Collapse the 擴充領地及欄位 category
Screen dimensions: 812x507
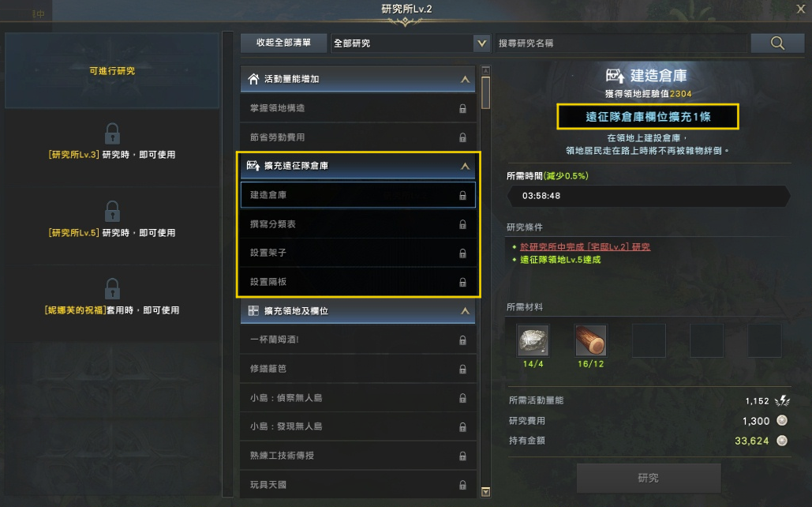click(465, 311)
